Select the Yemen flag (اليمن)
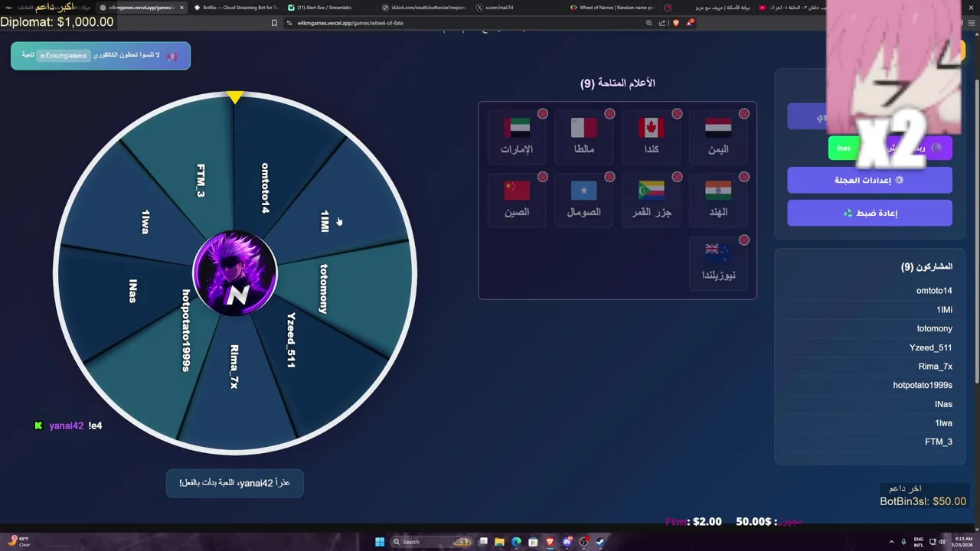This screenshot has width=980, height=551. tap(717, 135)
